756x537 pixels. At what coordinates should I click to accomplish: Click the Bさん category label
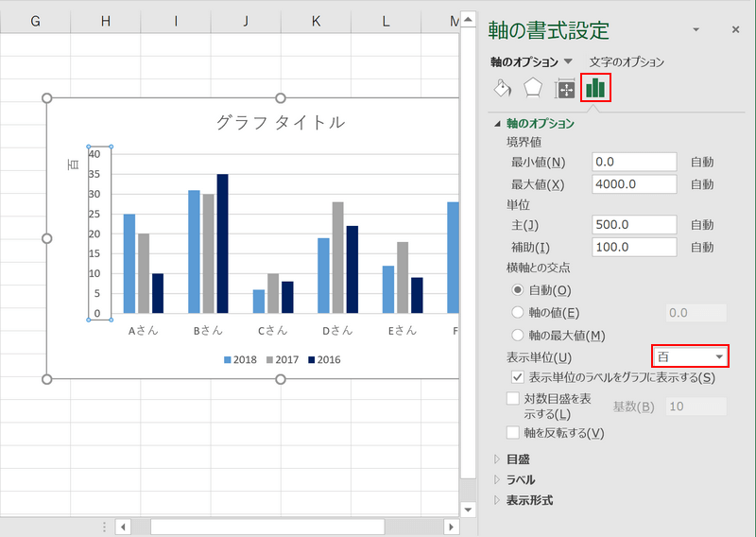pos(208,331)
